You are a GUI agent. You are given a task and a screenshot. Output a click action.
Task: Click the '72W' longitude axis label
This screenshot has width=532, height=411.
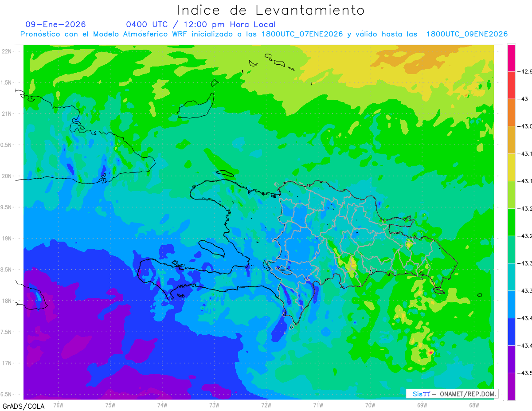point(266,405)
